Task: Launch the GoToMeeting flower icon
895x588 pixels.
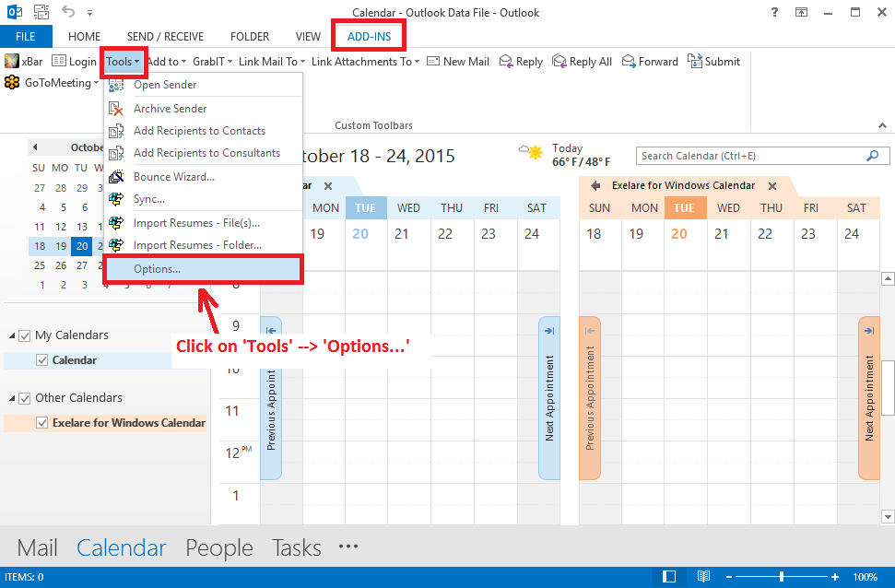Action: coord(12,83)
